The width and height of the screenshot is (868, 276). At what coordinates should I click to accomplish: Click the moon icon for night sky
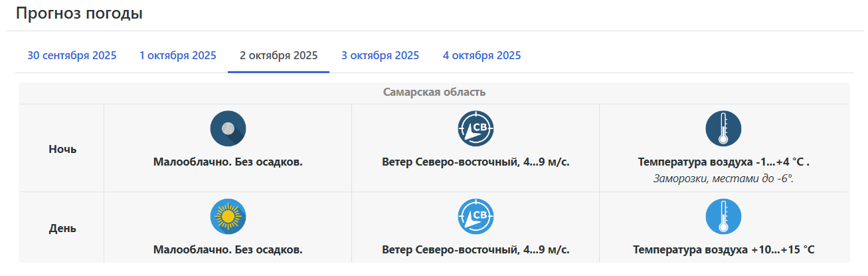coord(228,128)
